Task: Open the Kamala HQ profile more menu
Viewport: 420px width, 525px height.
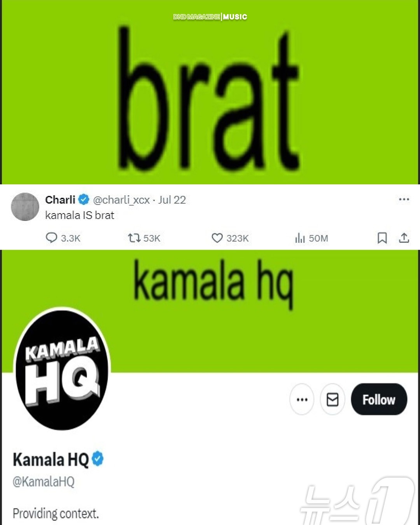Action: click(302, 399)
